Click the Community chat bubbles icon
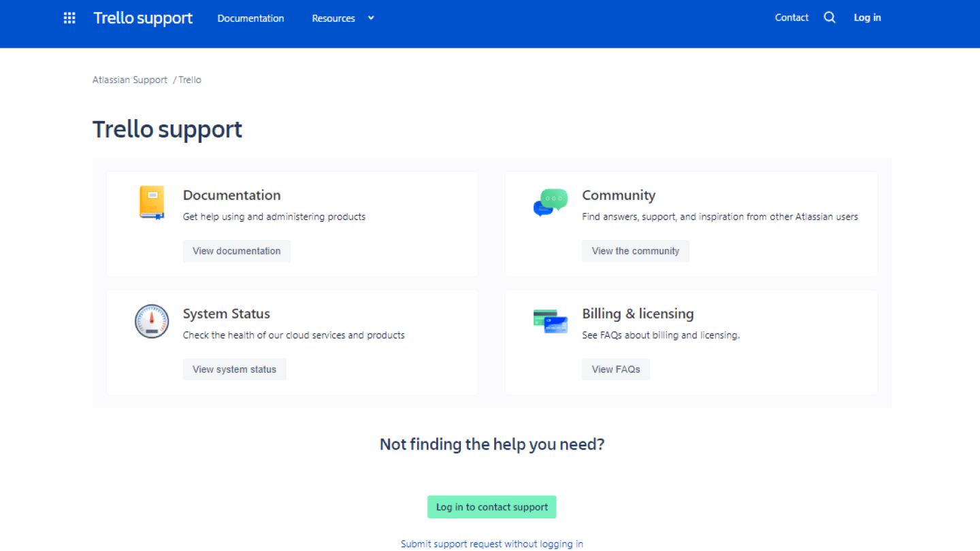Viewport: 980px width, 551px height. 551,203
